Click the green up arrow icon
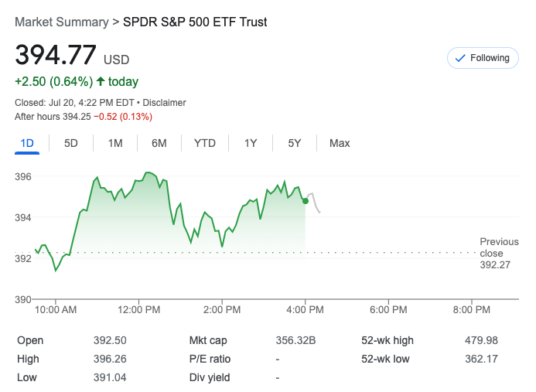 tap(101, 81)
